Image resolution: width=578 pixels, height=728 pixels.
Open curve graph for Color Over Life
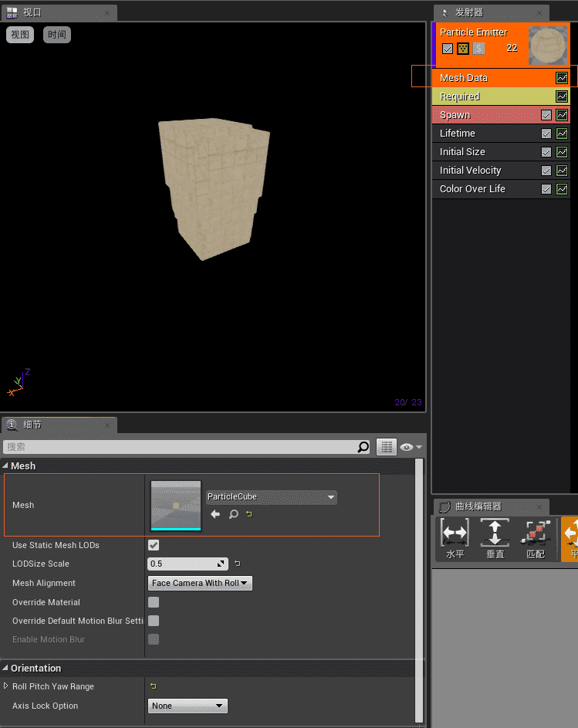562,189
